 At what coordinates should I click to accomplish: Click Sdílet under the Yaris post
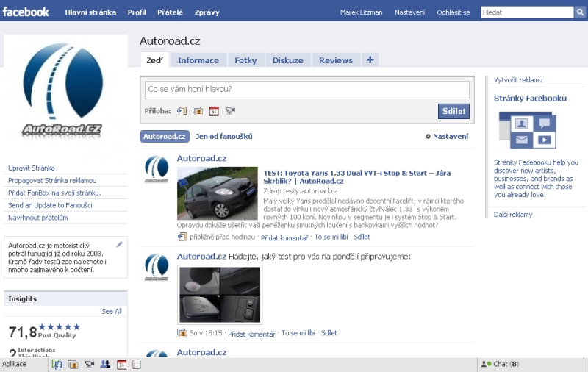362,237
